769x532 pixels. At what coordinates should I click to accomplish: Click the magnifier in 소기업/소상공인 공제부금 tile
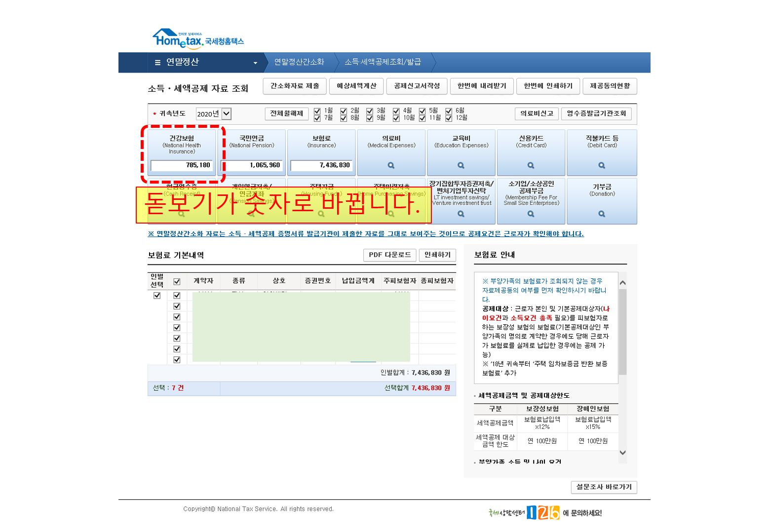coord(531,214)
